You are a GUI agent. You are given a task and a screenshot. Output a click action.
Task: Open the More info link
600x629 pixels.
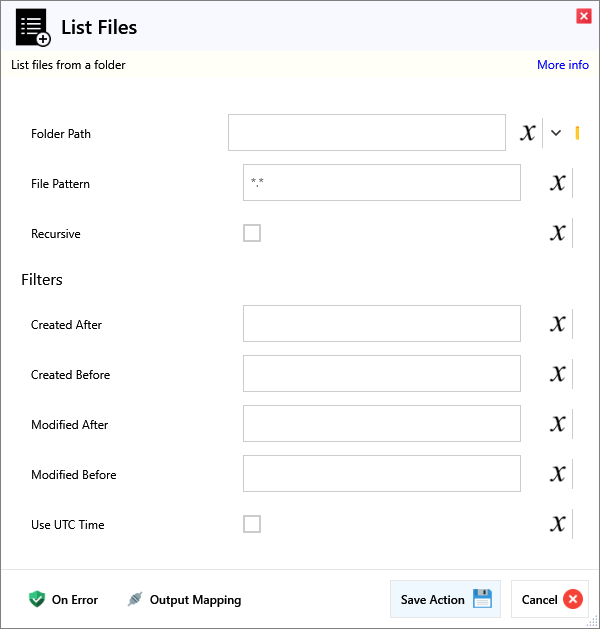point(562,65)
